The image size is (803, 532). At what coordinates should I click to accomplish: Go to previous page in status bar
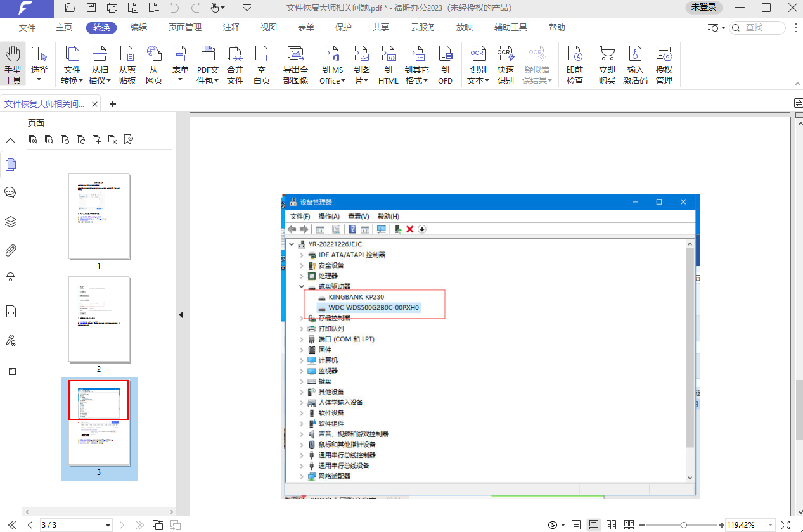30,525
